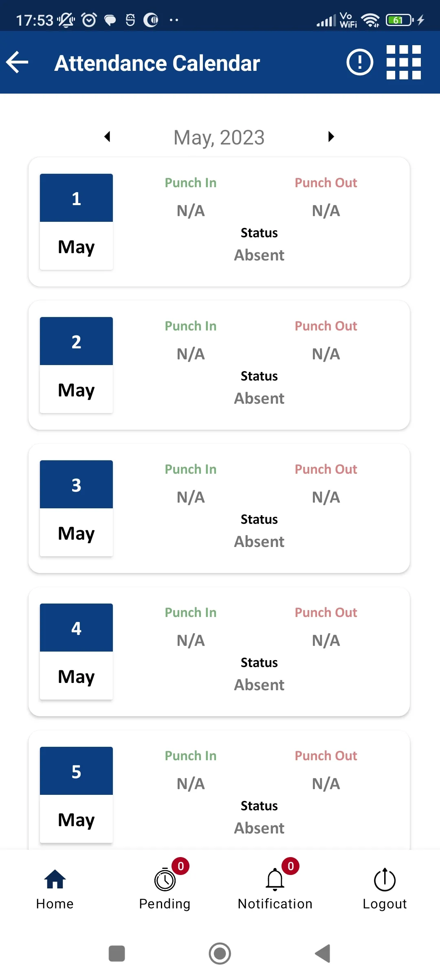Tap the Logout power icon

pyautogui.click(x=385, y=889)
